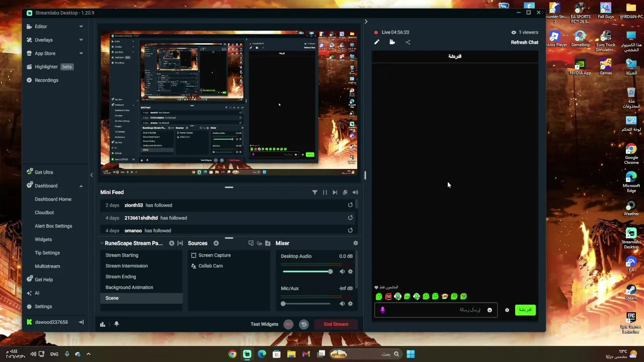Collapse the chat panel with top arrow

coord(366,22)
